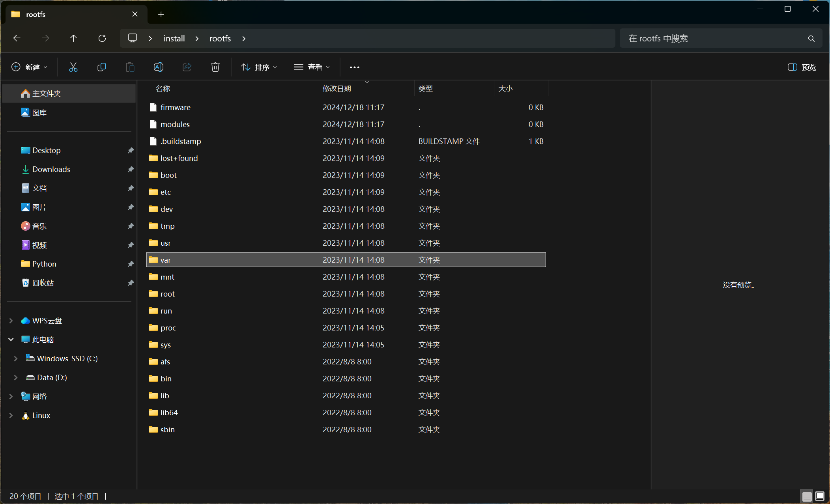Toggle the 预览 preview pane
Image resolution: width=830 pixels, height=504 pixels.
point(802,67)
